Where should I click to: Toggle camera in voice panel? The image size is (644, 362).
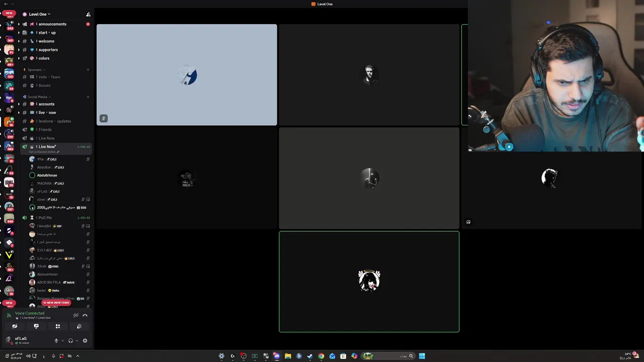[x=15, y=326]
